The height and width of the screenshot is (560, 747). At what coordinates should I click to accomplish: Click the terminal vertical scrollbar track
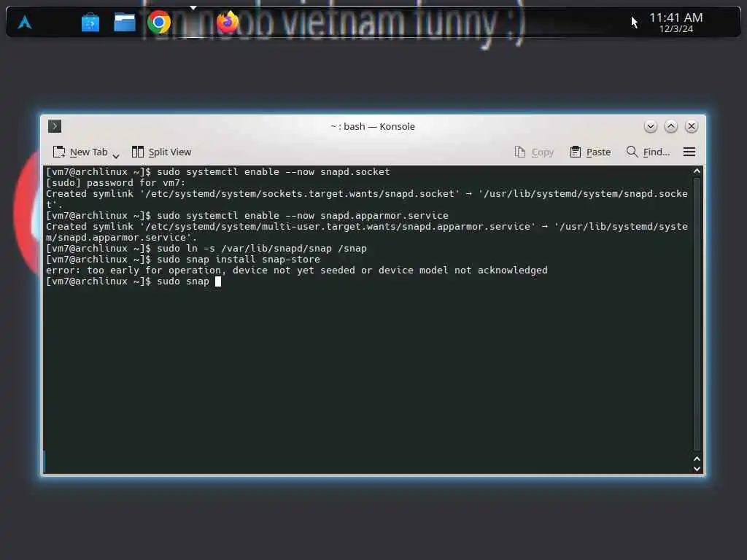(x=697, y=314)
